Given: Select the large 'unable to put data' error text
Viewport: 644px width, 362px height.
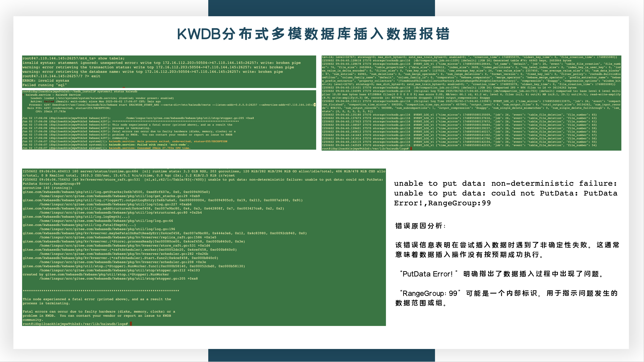Looking at the screenshot, I should 506,193.
